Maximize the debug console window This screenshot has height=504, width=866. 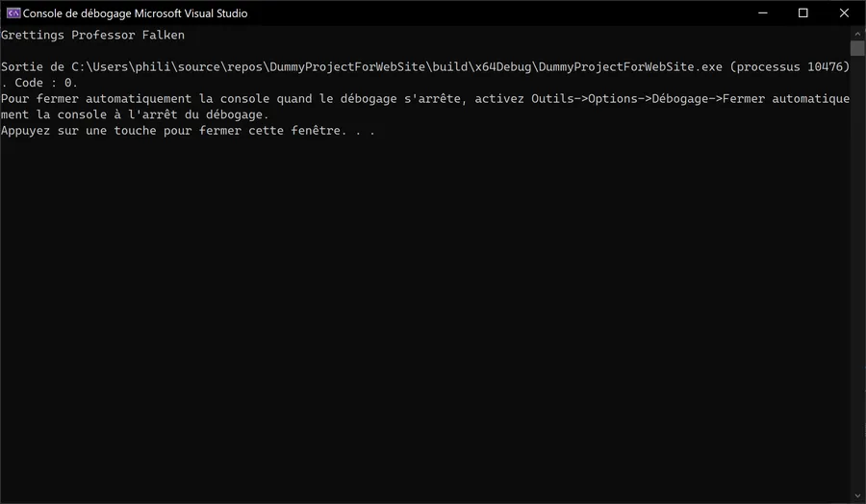[x=803, y=13]
